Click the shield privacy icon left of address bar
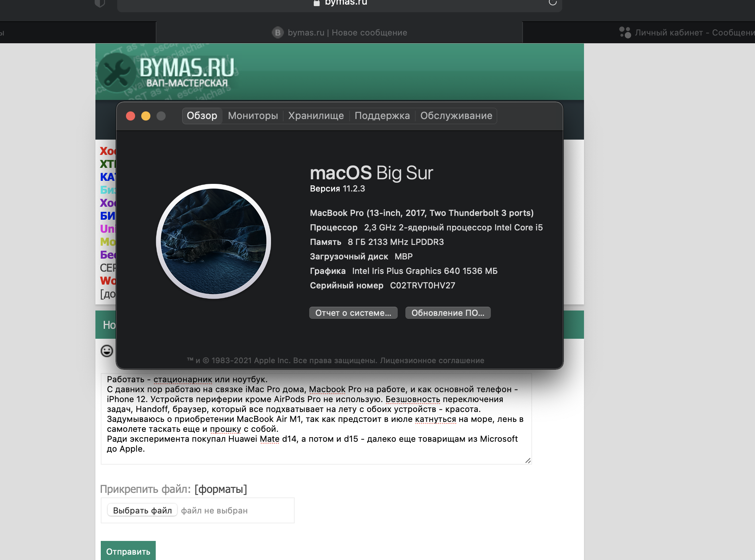755x560 pixels. pos(100,3)
